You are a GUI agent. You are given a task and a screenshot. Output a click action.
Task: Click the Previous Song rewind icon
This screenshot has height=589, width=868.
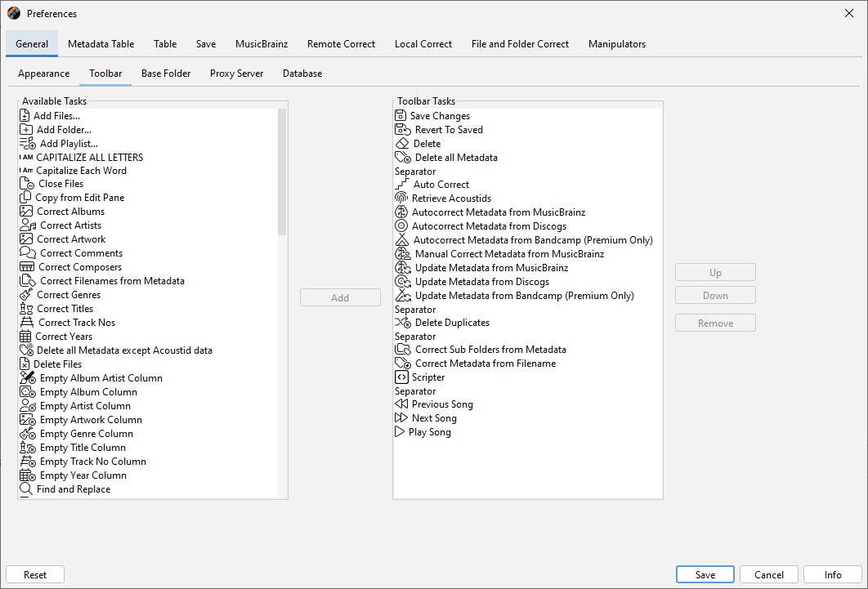click(x=401, y=404)
